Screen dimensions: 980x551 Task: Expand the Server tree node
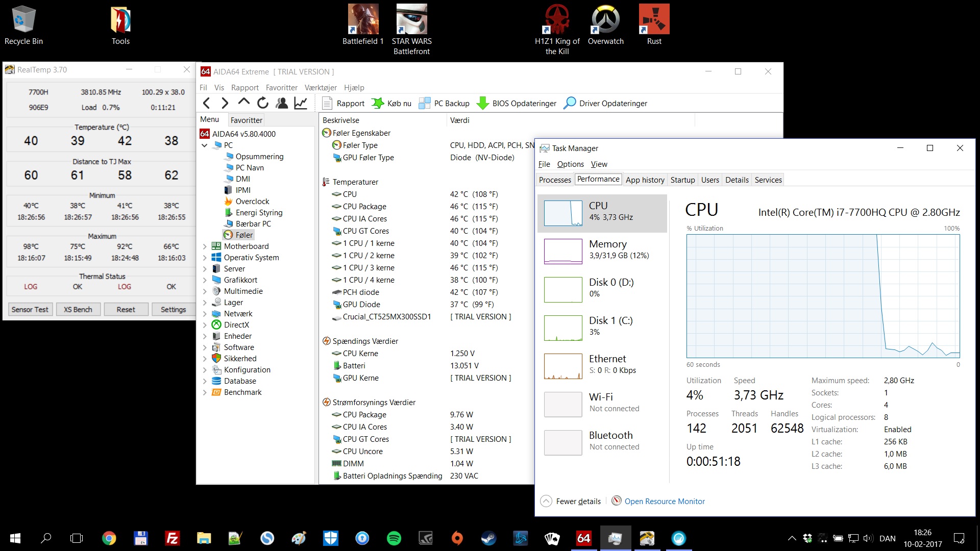tap(205, 269)
